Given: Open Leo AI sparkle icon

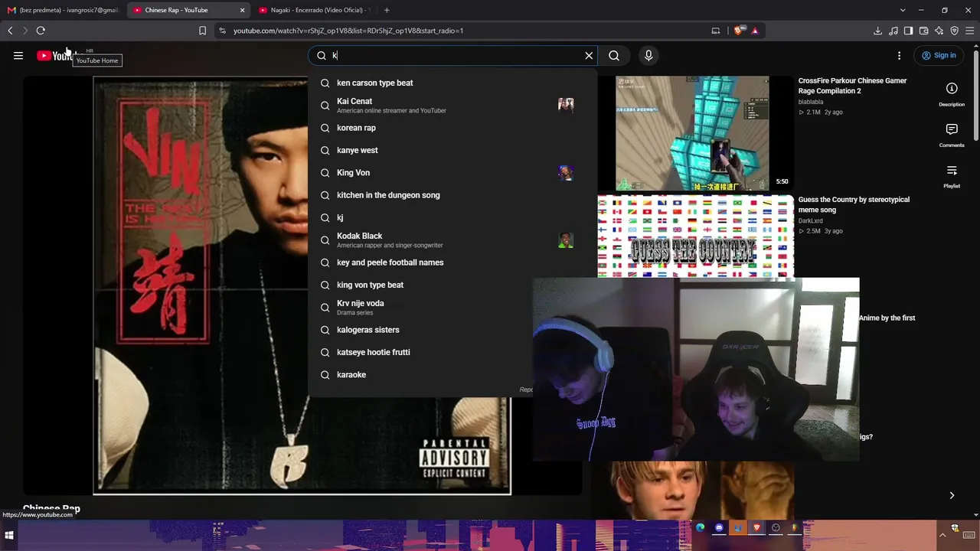Looking at the screenshot, I should pyautogui.click(x=939, y=31).
